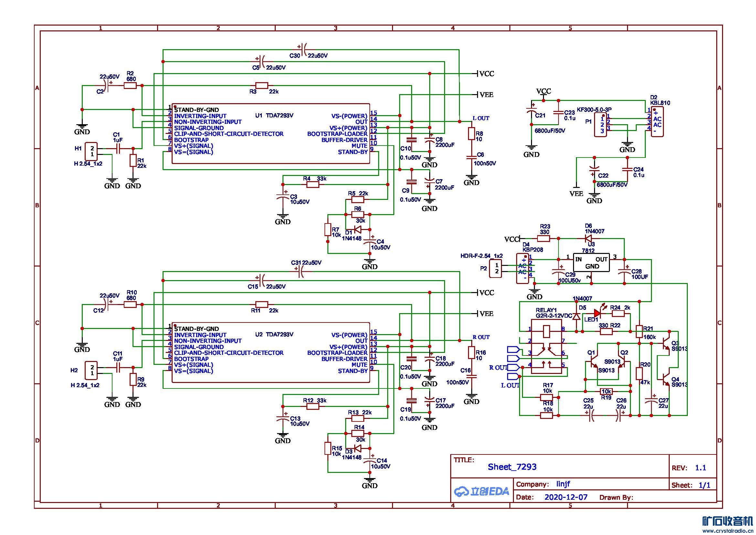Image resolution: width=756 pixels, height=535 pixels.
Task: Click the RELAY1 G2R-2-12VDC relay body
Action: 547,346
